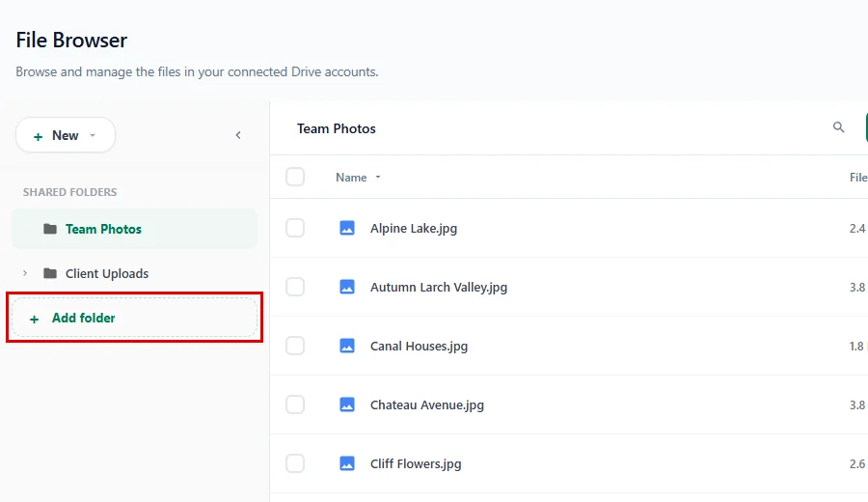Click the image icon for Canal Houses.jpg
Viewport: 868px width, 502px height.
pos(347,346)
